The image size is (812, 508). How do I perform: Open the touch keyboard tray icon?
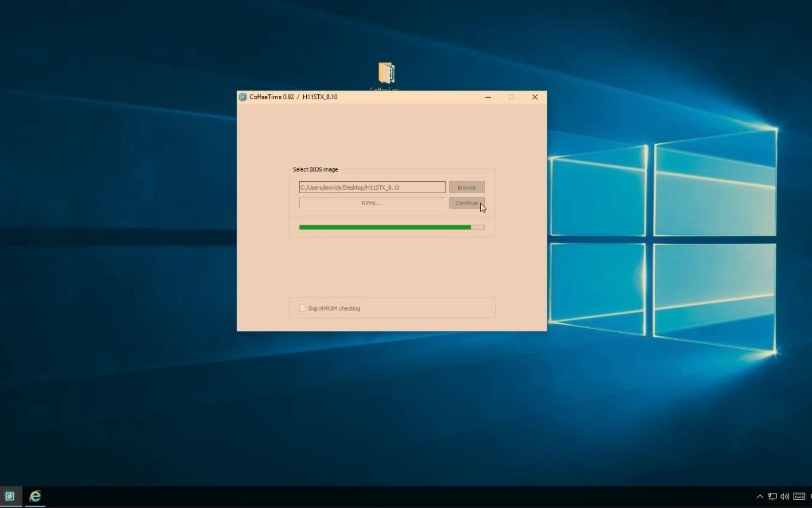[x=799, y=496]
